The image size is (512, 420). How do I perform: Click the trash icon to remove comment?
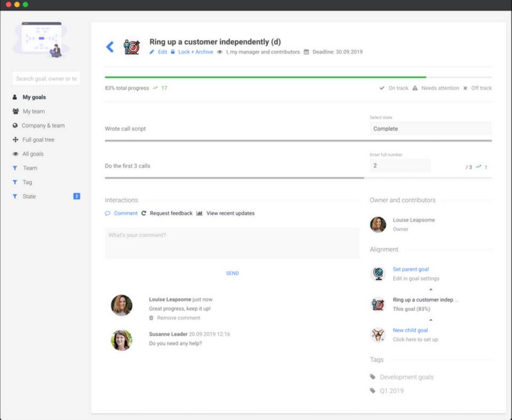[x=151, y=318]
